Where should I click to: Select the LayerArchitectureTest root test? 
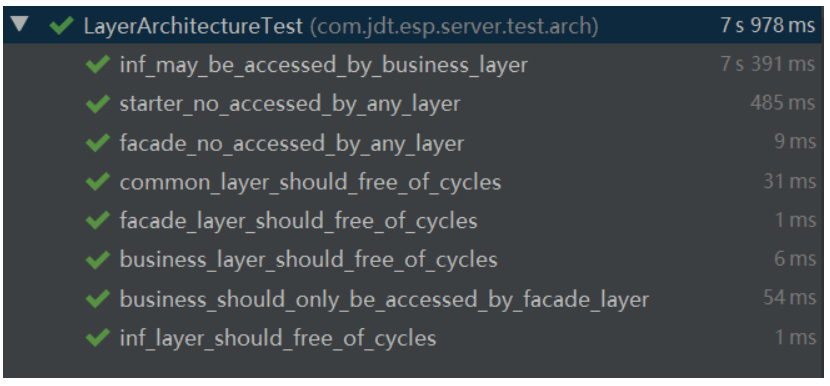(x=193, y=26)
